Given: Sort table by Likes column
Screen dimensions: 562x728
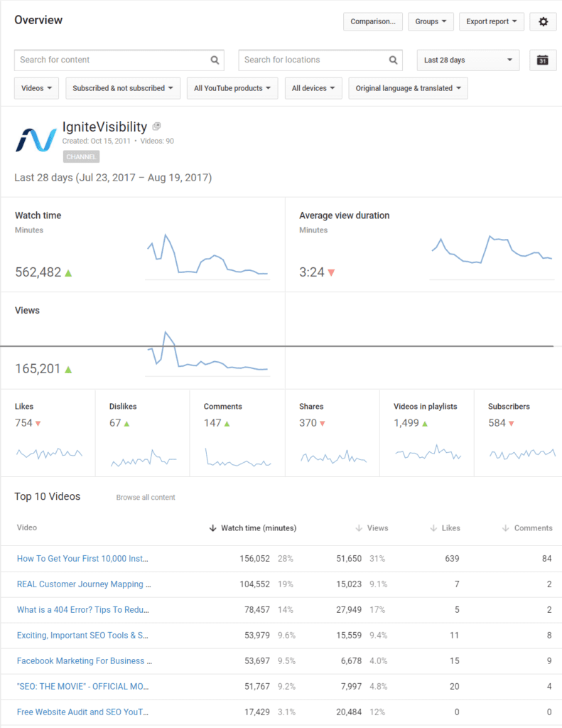Looking at the screenshot, I should pos(445,528).
